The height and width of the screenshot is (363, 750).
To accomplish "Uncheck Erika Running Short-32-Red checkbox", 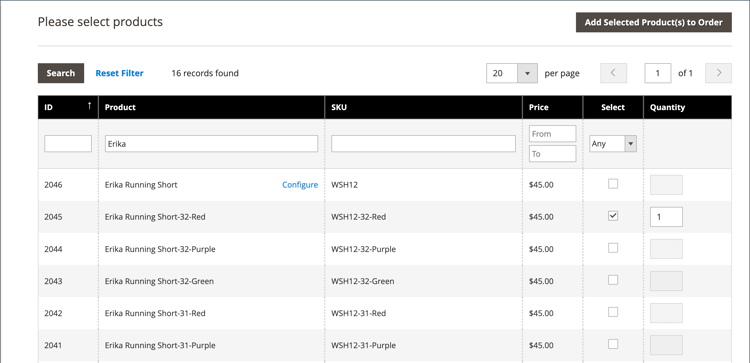I will [x=613, y=216].
